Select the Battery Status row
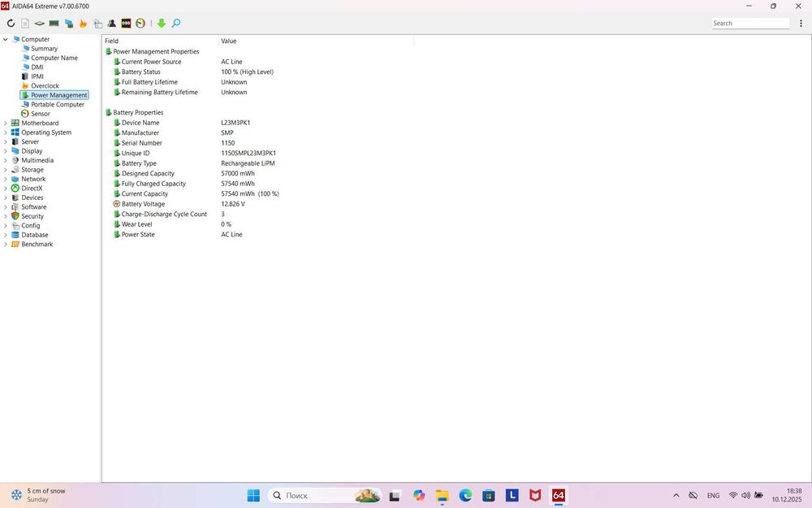The width and height of the screenshot is (812, 508). (140, 72)
